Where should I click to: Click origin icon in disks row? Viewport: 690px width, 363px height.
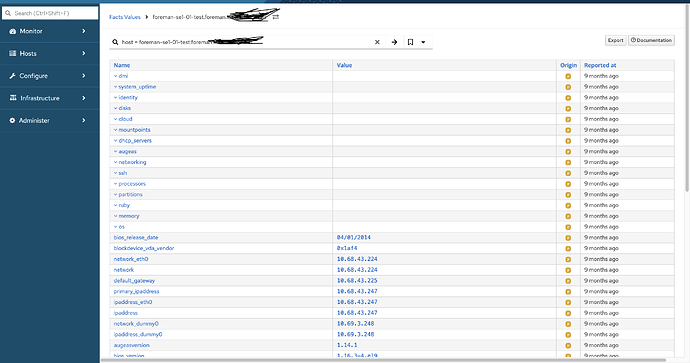click(568, 109)
